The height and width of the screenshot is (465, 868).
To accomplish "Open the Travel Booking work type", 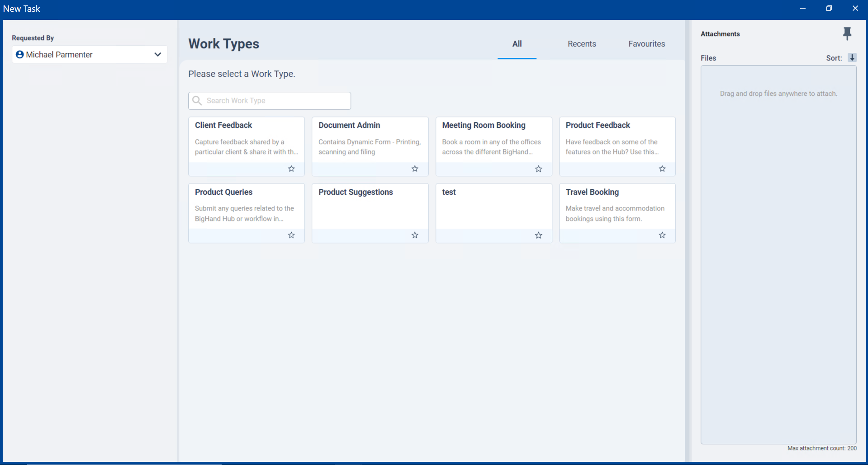I will tap(617, 206).
